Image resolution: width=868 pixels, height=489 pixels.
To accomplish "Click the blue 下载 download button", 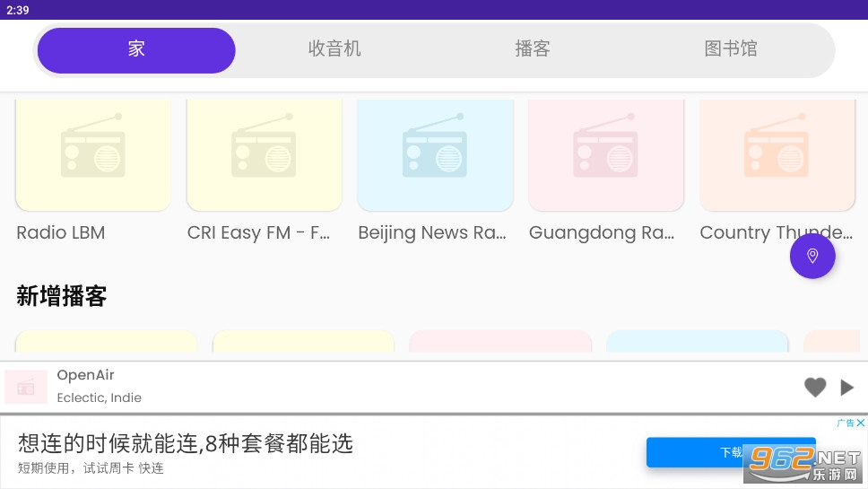I will click(731, 452).
